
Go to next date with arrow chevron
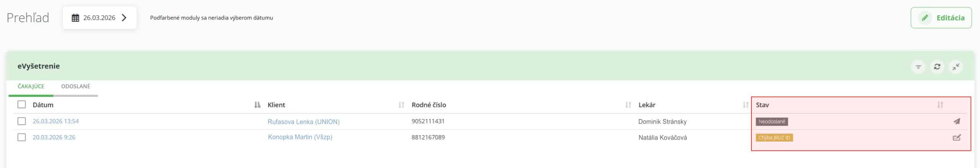124,18
